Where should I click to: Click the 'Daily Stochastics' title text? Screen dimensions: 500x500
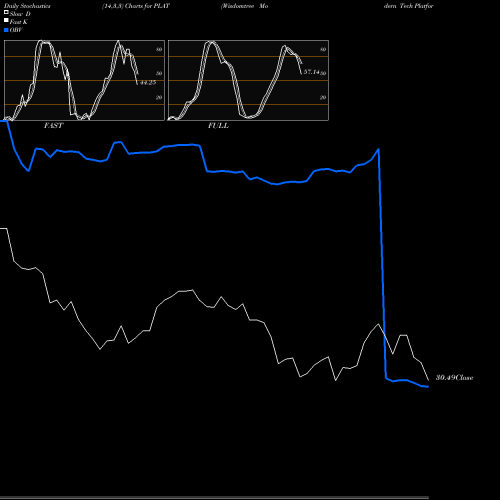[27, 6]
